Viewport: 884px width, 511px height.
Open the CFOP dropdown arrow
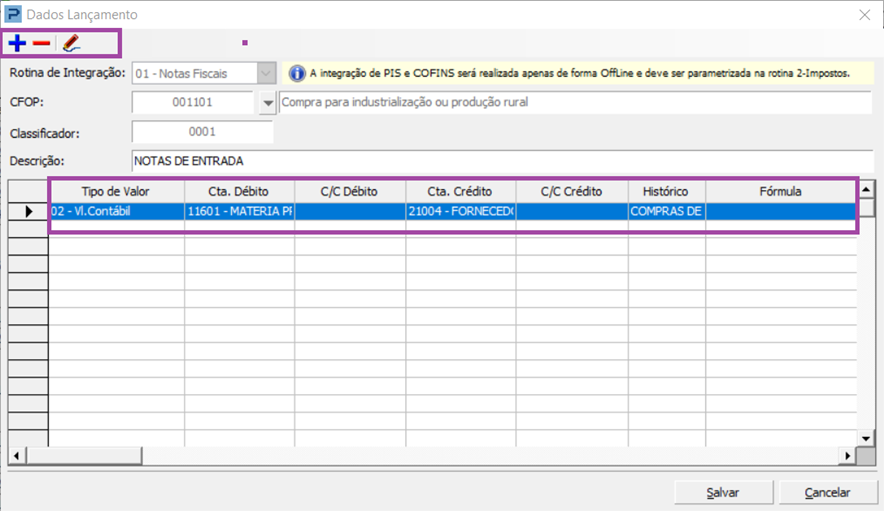(268, 103)
